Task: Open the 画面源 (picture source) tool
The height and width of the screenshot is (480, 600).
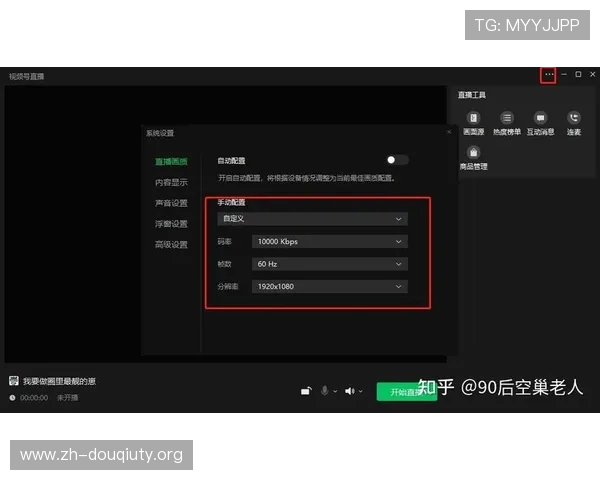Action: [473, 123]
